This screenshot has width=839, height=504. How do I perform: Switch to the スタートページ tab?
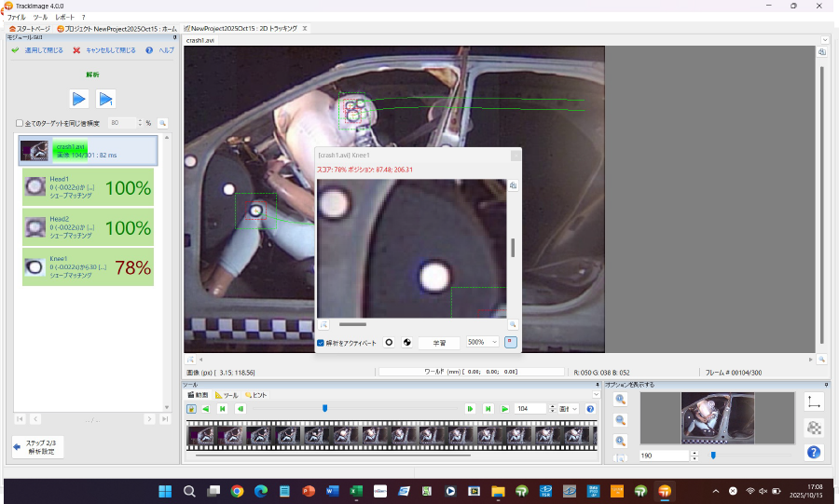[32, 29]
